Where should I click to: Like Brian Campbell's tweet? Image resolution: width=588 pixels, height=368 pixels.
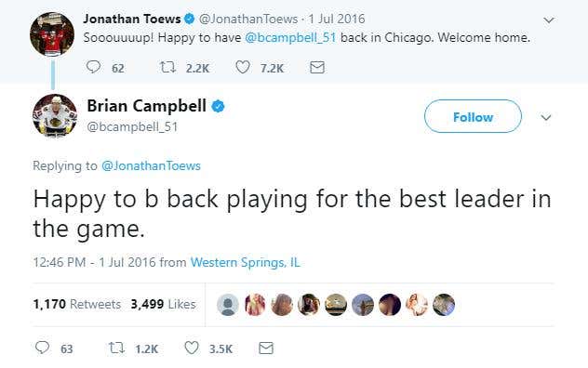192,348
